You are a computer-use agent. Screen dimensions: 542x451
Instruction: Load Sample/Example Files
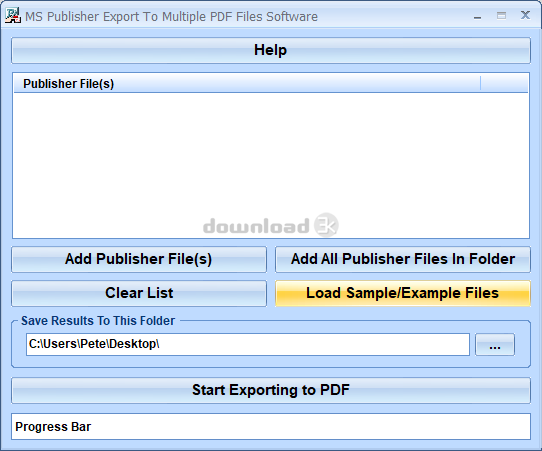[x=403, y=293]
